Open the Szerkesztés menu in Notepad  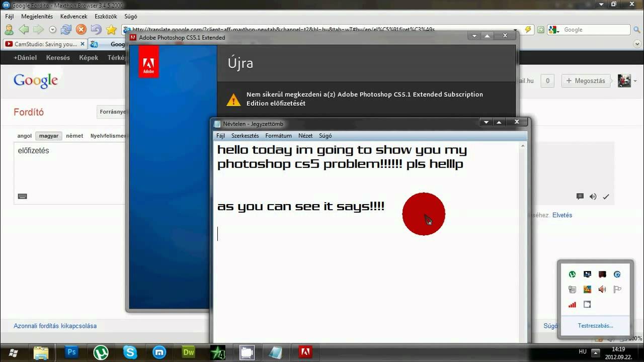coord(245,136)
